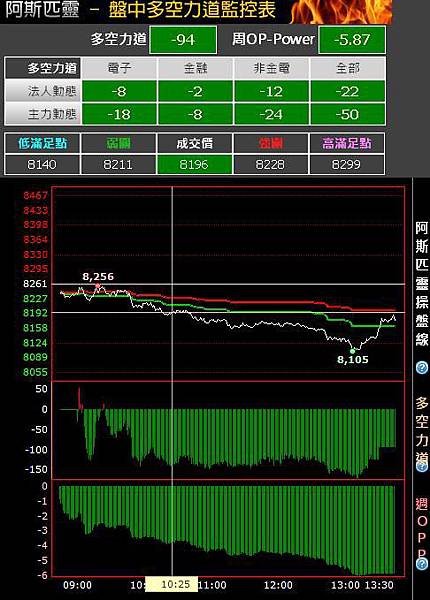The width and height of the screenshot is (430, 600).
Task: Click the 主力動態 全部 value -50 cell
Action: [x=347, y=114]
